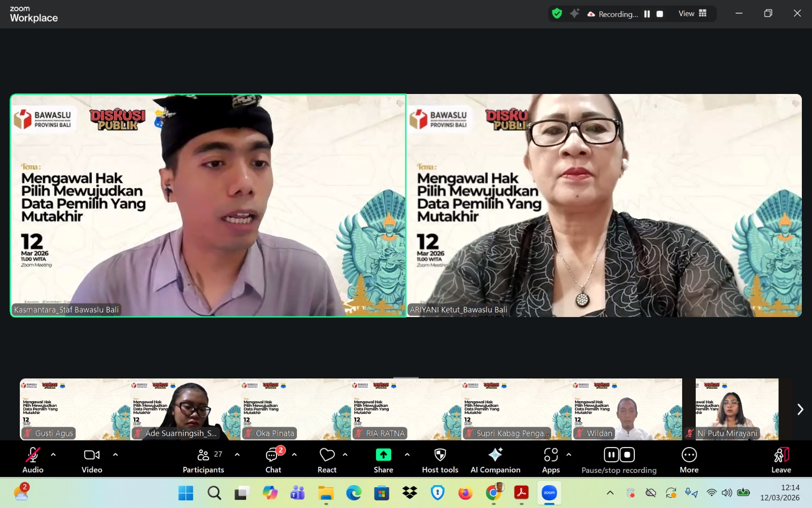812x508 pixels.
Task: Unmute microphone using Audio button
Action: point(33,460)
